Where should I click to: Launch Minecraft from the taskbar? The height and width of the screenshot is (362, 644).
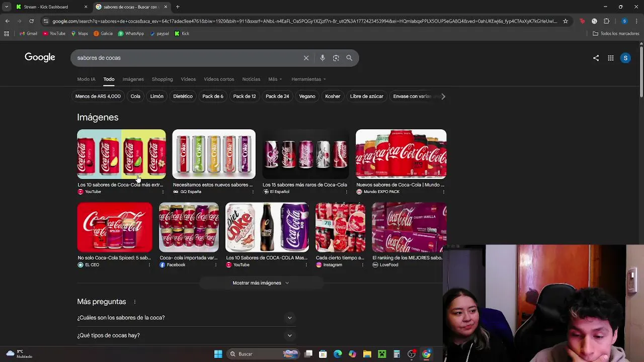coord(382,354)
